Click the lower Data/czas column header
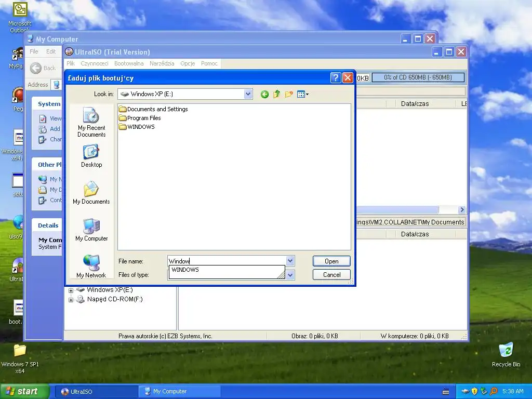 (x=415, y=234)
